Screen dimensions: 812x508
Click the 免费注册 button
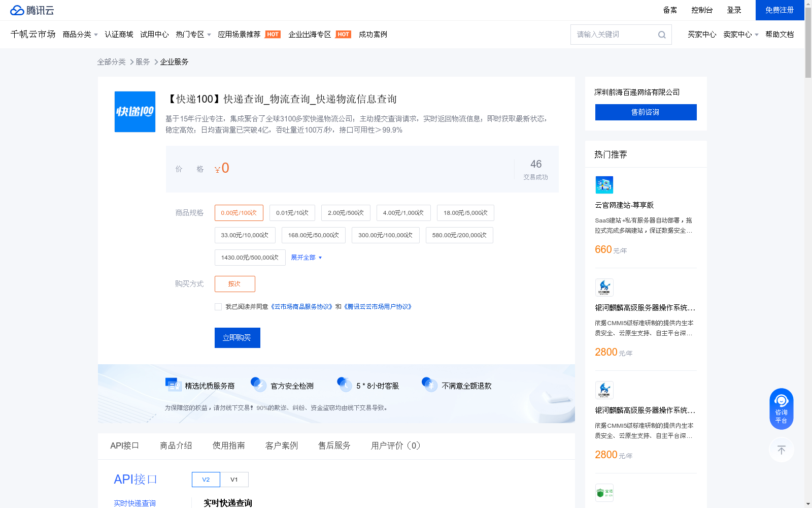780,10
